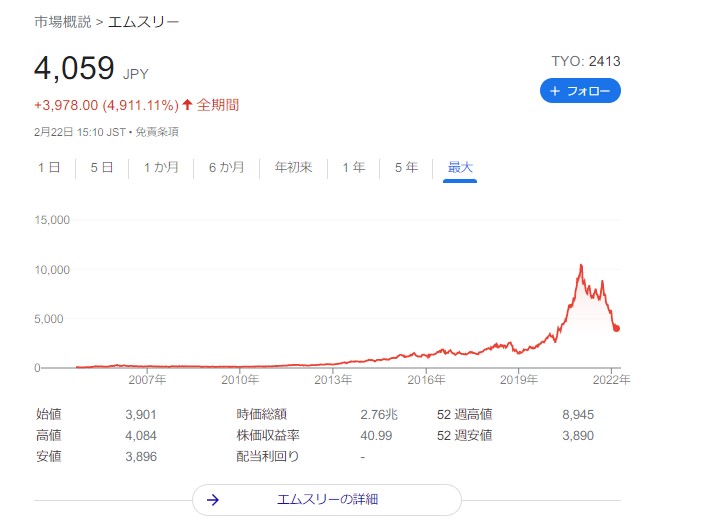The height and width of the screenshot is (525, 704).
Task: Click the 2010年 axis label
Action: [x=240, y=380]
